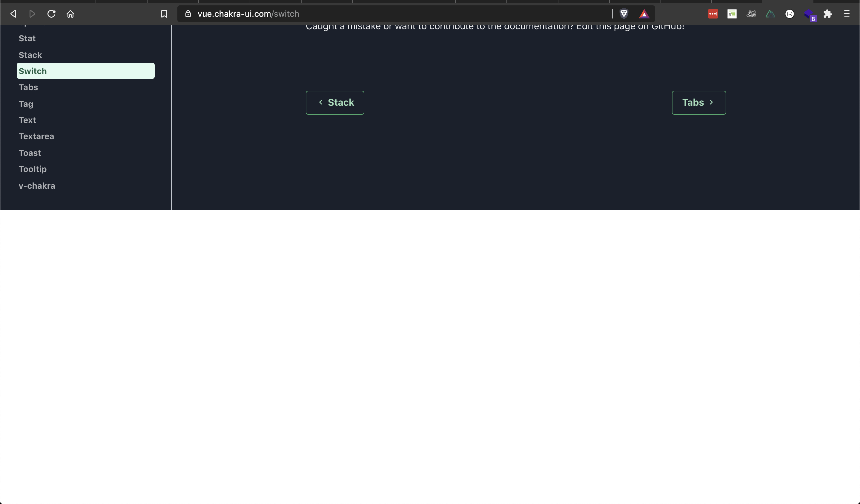Open Brave Shields lion icon
Screen dimensions: 860x504
[624, 14]
